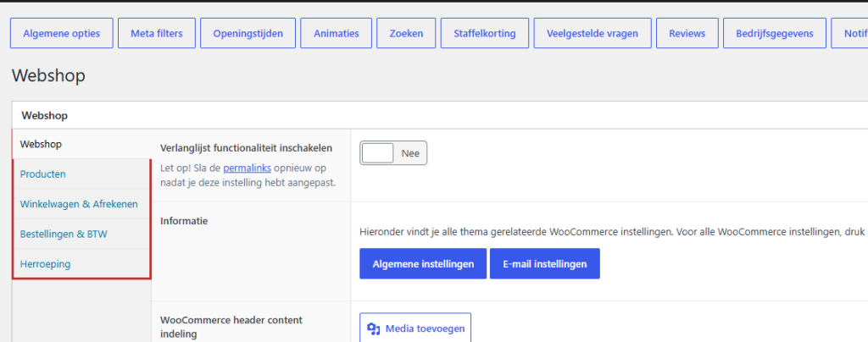Click the E-mail instellingen button

coord(545,263)
